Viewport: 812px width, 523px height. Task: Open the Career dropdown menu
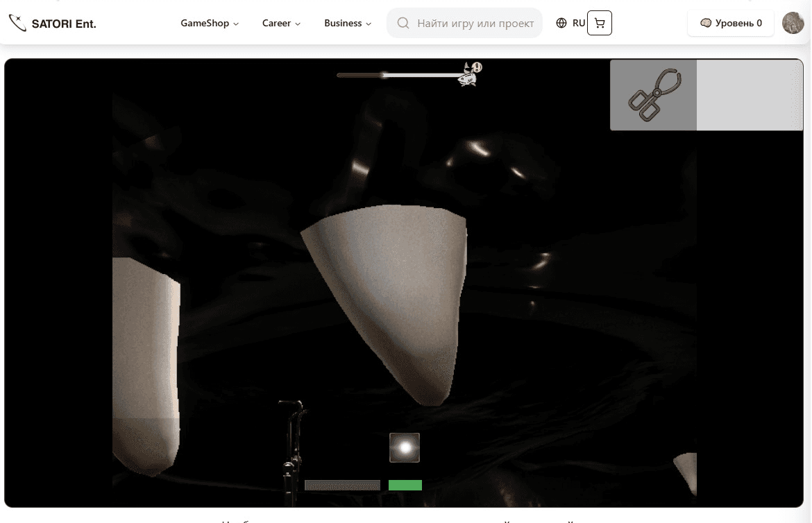(x=281, y=23)
